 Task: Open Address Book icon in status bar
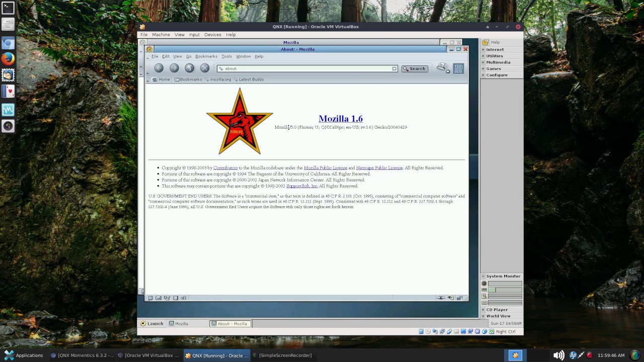[167, 298]
